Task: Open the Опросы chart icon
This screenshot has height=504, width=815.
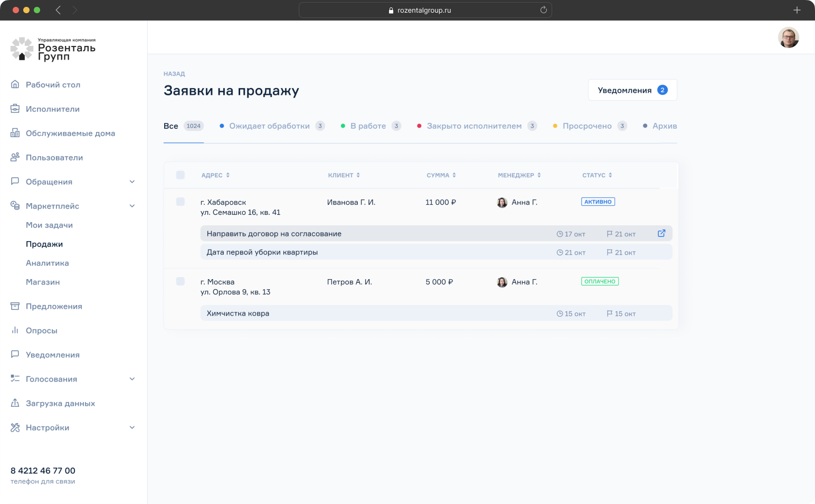Action: [x=15, y=330]
